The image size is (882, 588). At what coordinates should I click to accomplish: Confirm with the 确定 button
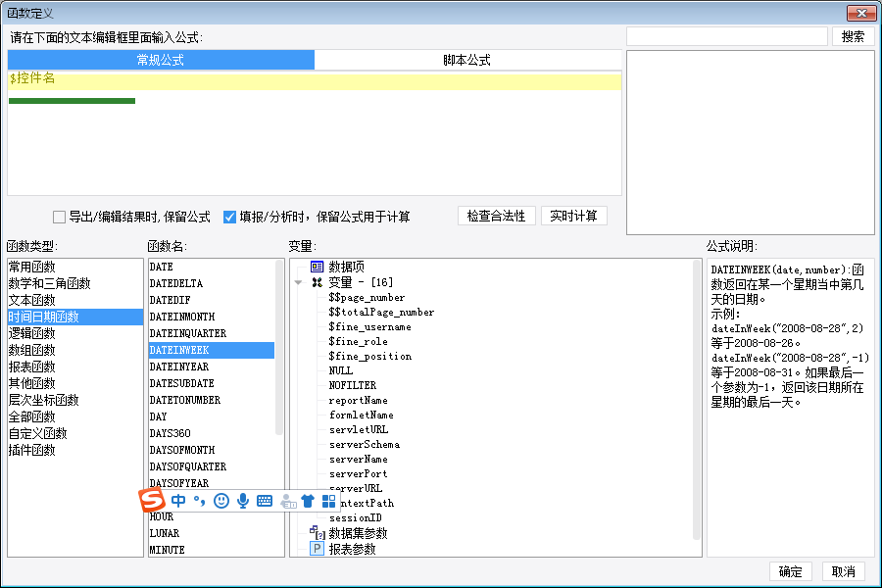click(x=790, y=571)
